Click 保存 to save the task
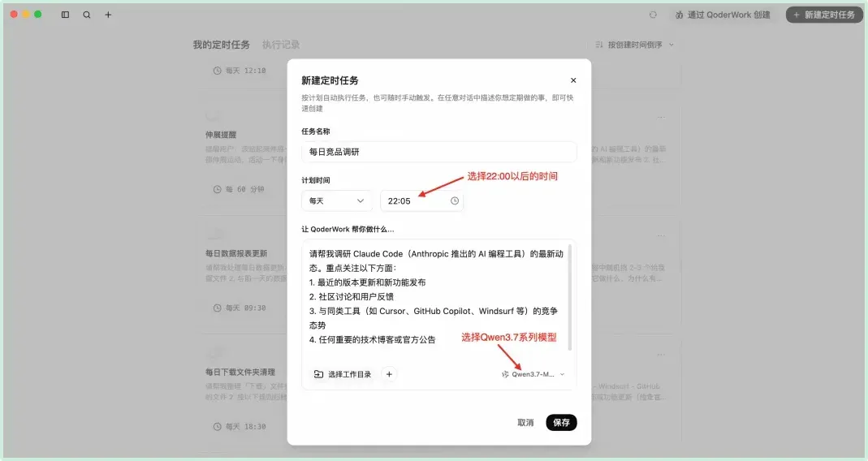Screen dimensions: 868x461 pyautogui.click(x=561, y=423)
